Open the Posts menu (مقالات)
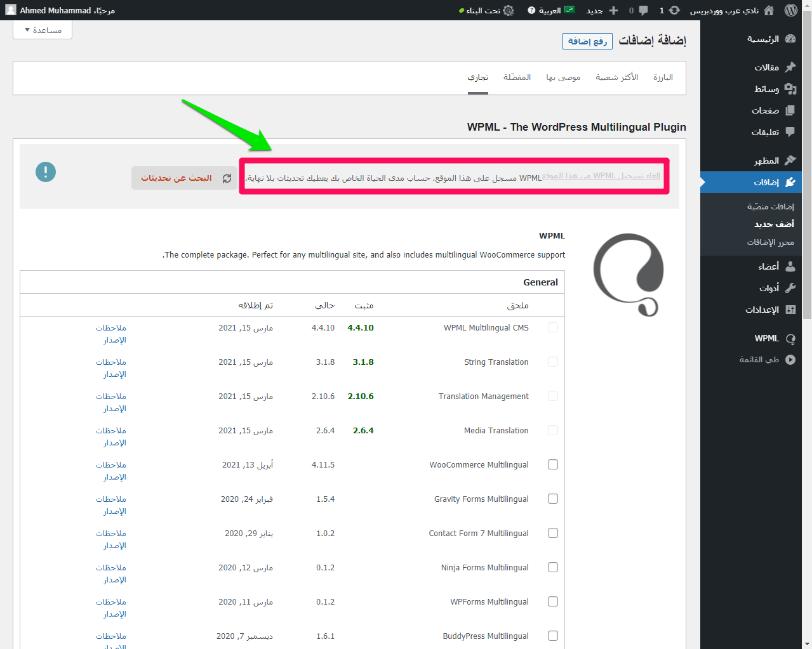The height and width of the screenshot is (649, 812). point(766,67)
